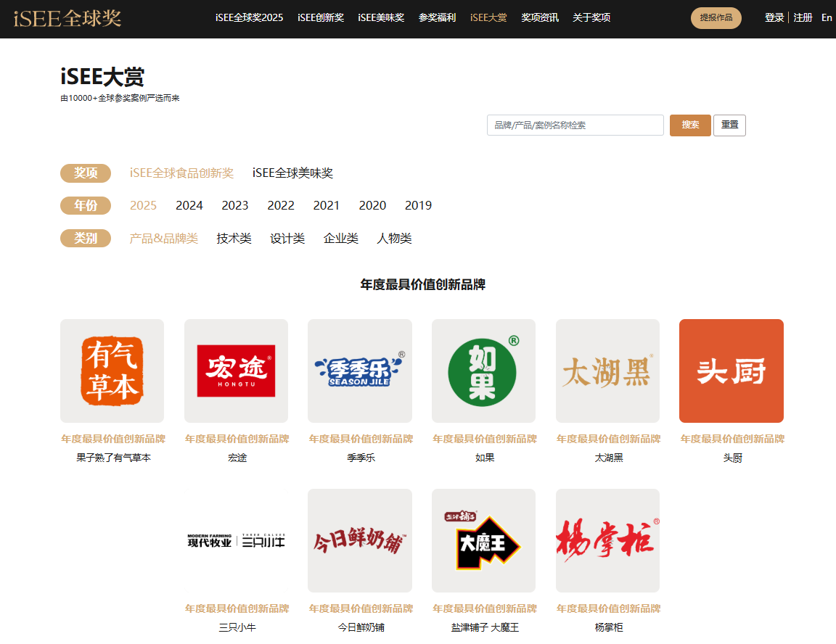Open the 今日鲜奶铺 logo thumbnail

[360, 541]
